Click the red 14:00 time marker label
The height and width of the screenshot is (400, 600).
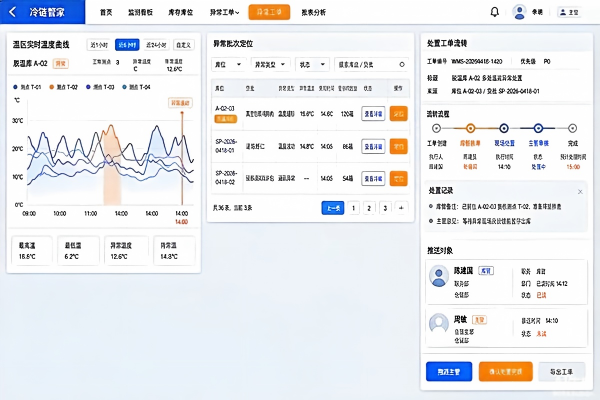point(181,222)
